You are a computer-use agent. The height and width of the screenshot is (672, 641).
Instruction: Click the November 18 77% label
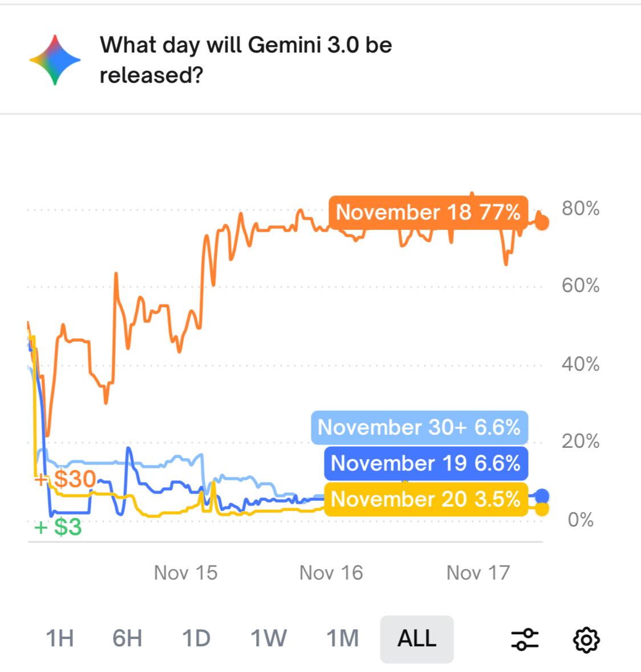tap(428, 212)
